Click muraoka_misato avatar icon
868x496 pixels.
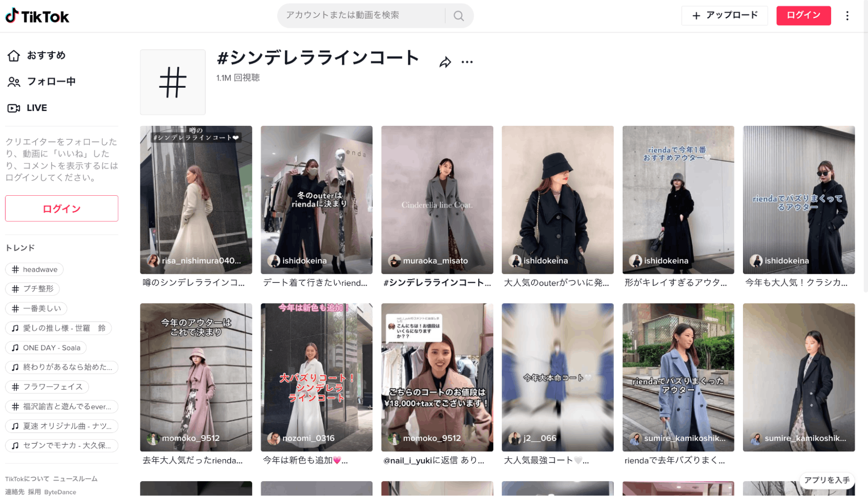point(394,261)
